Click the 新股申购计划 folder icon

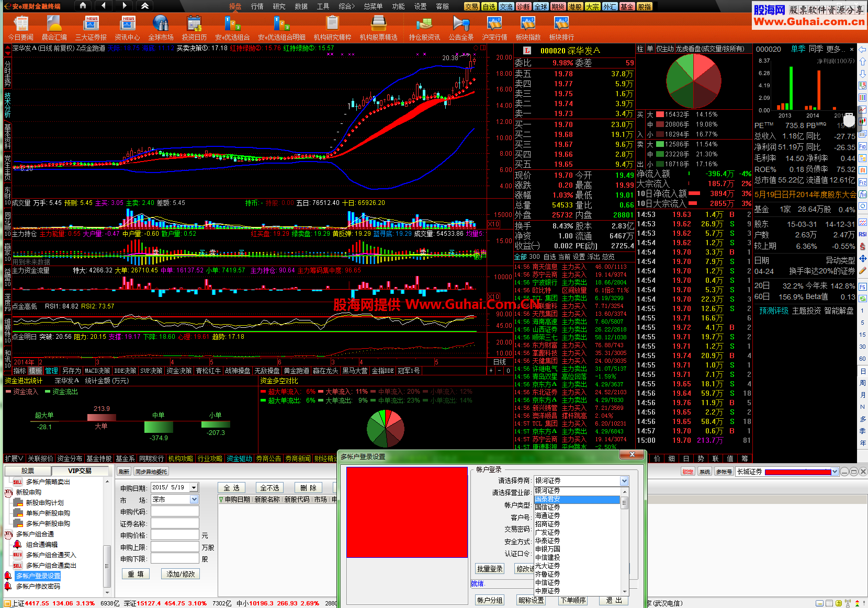[18, 502]
